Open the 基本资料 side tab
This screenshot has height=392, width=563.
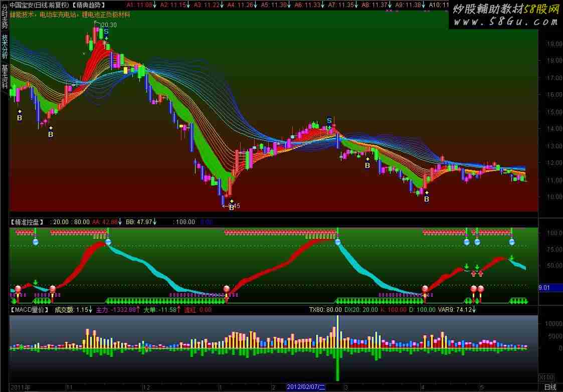click(5, 76)
